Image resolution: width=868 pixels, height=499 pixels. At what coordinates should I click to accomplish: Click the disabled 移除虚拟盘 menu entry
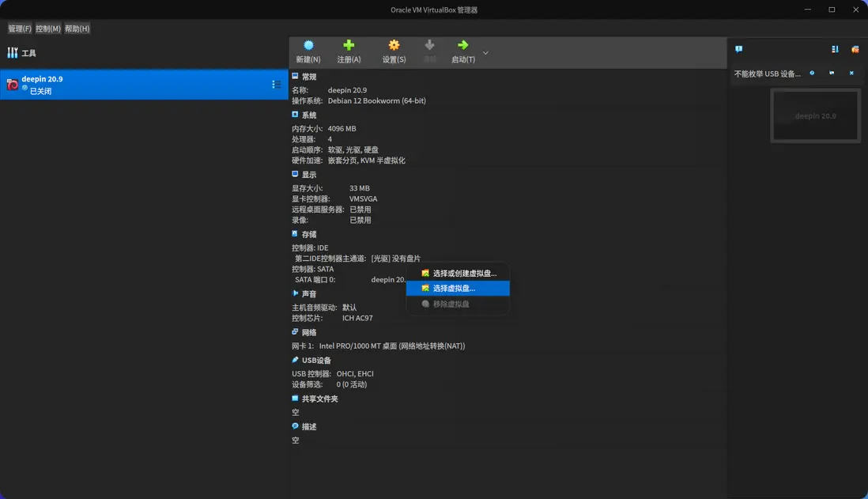458,304
